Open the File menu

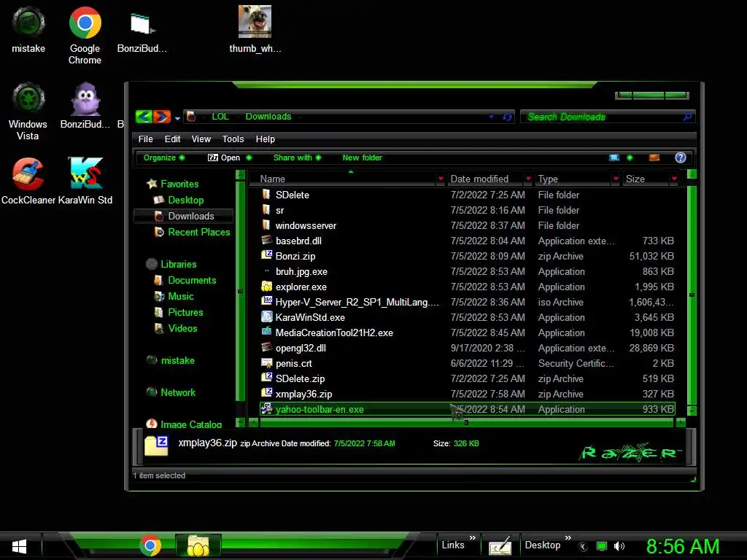[145, 139]
